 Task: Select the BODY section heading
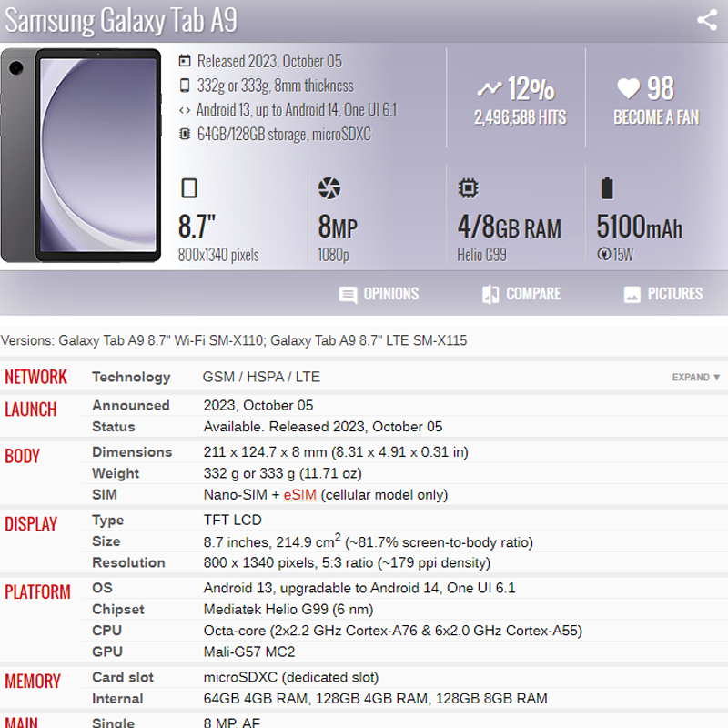(22, 456)
